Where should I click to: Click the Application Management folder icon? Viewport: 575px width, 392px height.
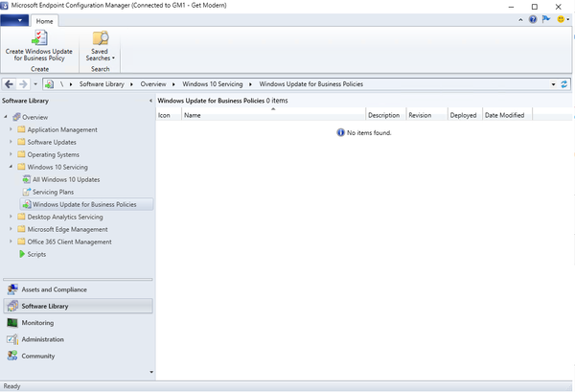point(21,129)
